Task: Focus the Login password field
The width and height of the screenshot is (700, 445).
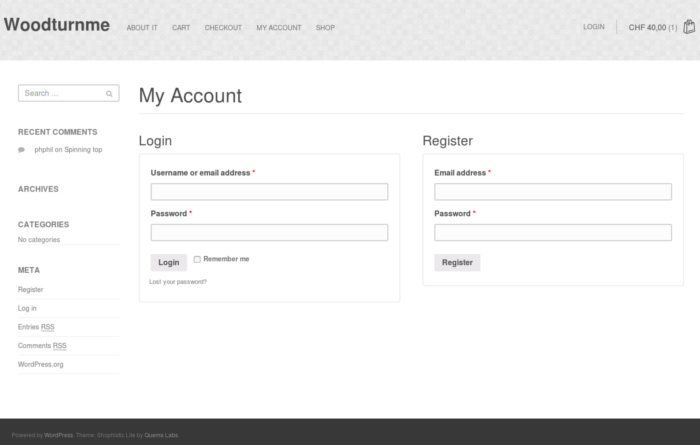Action: [269, 232]
